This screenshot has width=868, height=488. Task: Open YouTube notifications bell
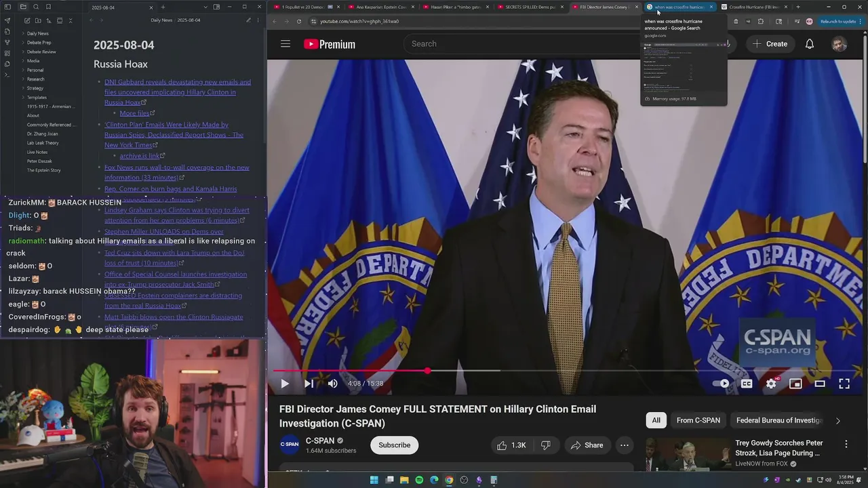(810, 44)
